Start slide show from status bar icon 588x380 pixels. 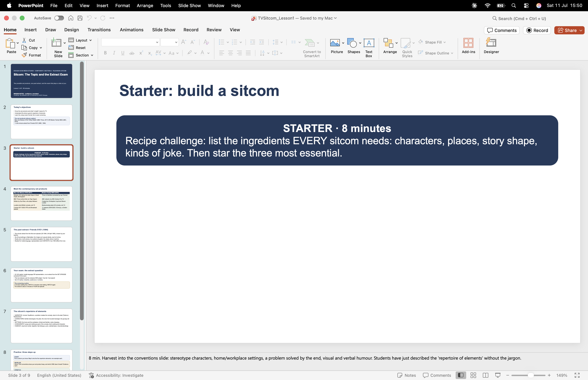coord(498,375)
